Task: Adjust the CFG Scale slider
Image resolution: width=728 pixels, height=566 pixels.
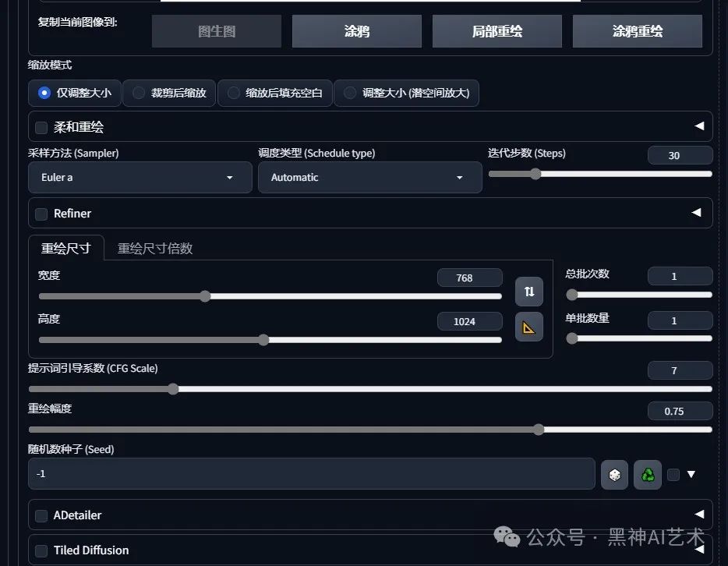Action: (370, 388)
